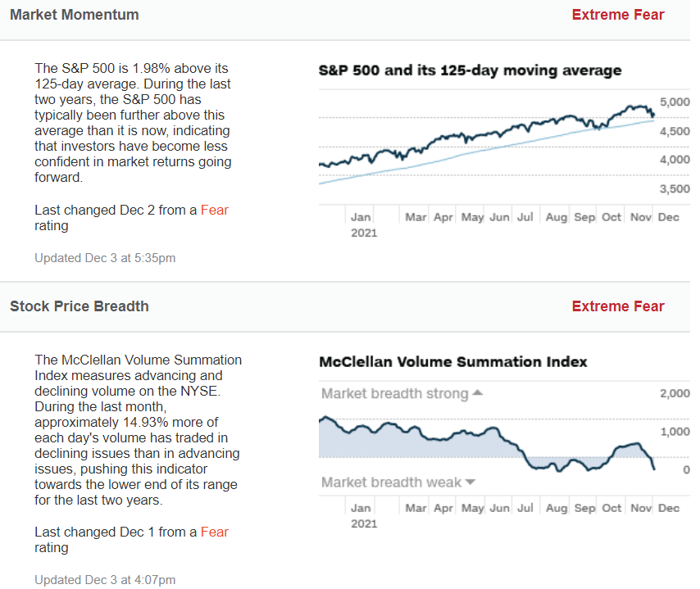Image resolution: width=700 pixels, height=589 pixels.
Task: Select the Stock Price Breadth section heading
Action: coord(80,306)
